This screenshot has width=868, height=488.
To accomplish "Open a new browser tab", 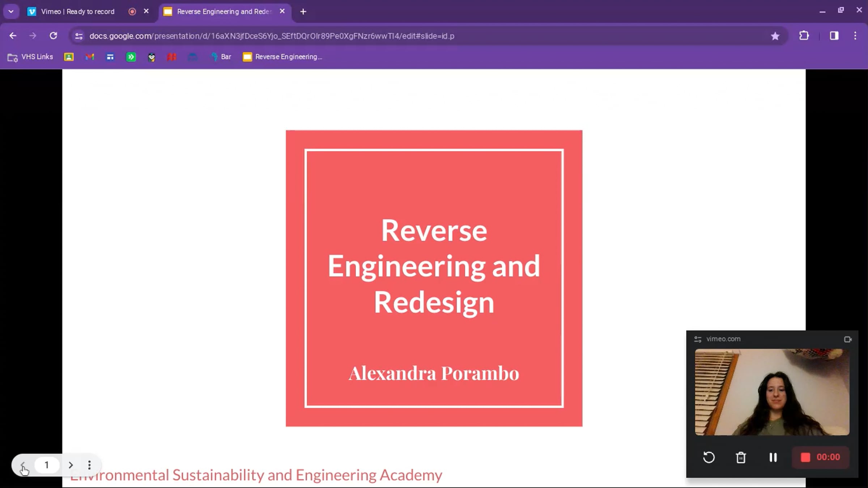I will [x=303, y=12].
